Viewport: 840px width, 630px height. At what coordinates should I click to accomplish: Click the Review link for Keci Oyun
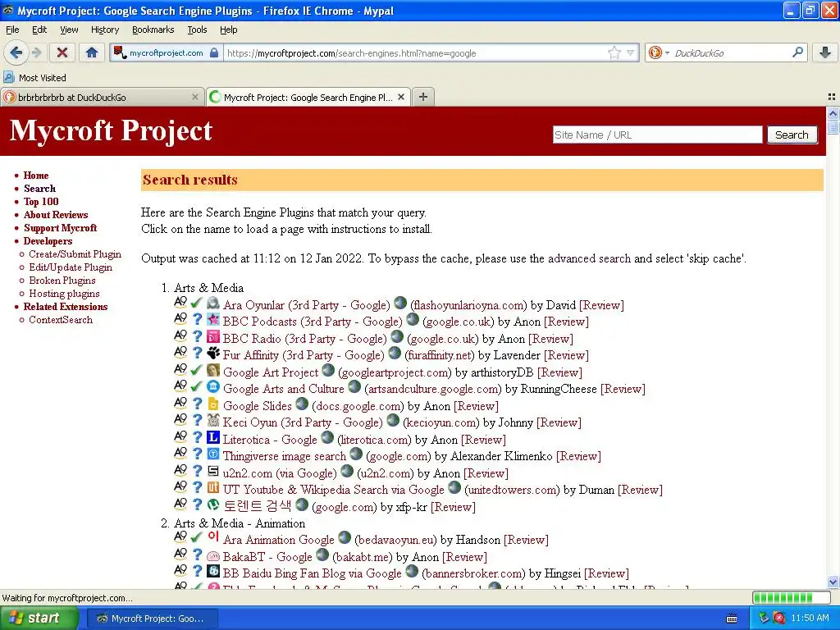559,422
